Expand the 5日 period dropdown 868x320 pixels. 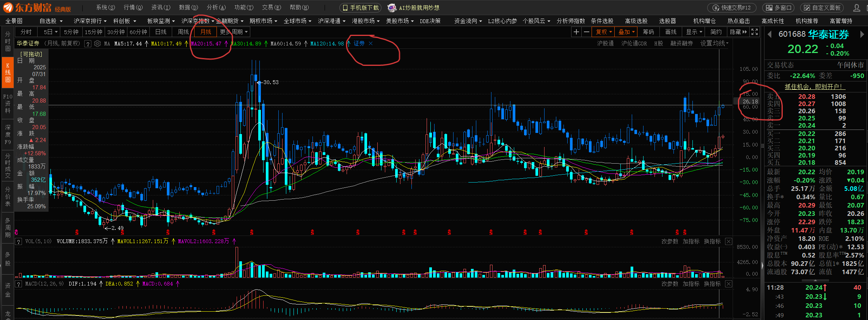(x=50, y=32)
